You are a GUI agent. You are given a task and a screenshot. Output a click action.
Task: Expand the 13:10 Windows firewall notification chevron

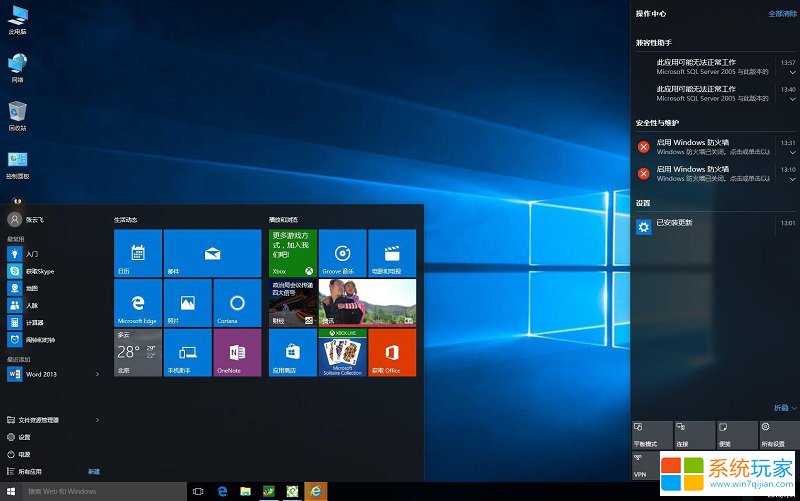792,179
